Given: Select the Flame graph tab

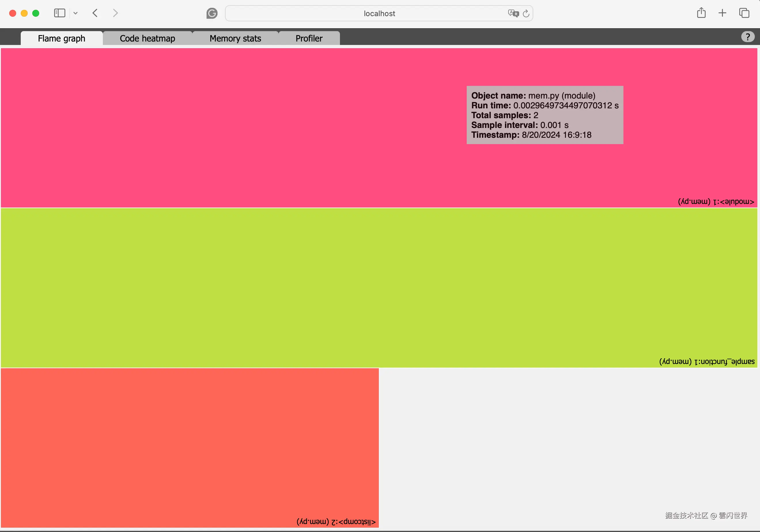Looking at the screenshot, I should (x=62, y=38).
